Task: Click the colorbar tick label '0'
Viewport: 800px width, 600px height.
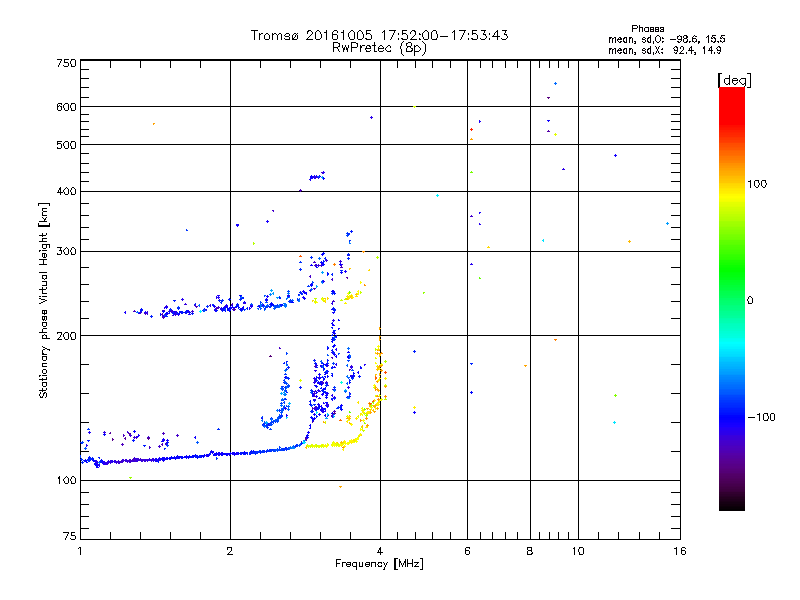Action: coord(750,301)
